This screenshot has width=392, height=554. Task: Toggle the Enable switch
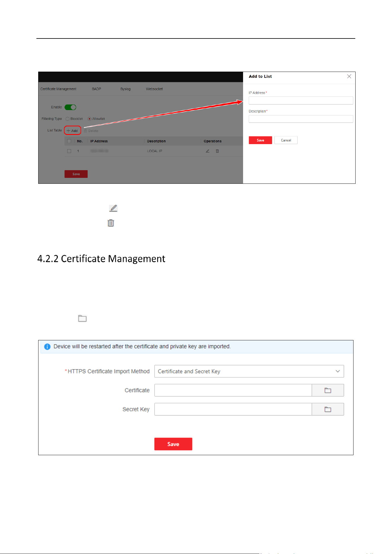[x=70, y=107]
